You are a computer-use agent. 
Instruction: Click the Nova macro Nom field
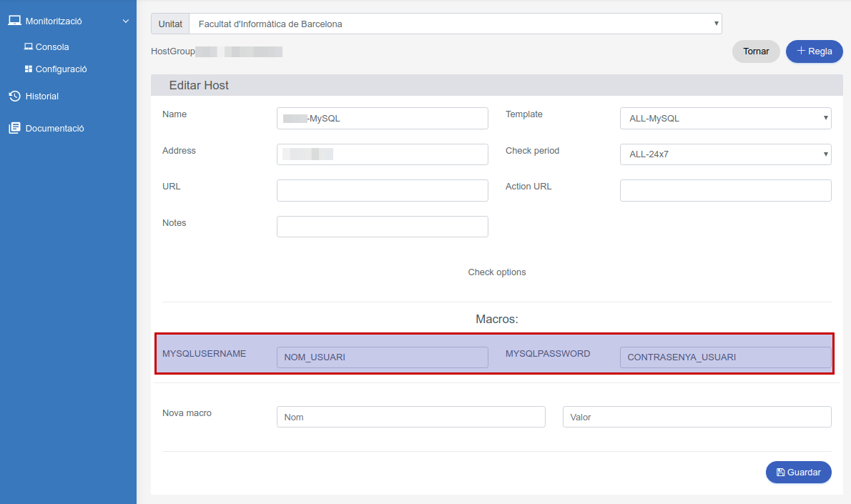tap(410, 417)
